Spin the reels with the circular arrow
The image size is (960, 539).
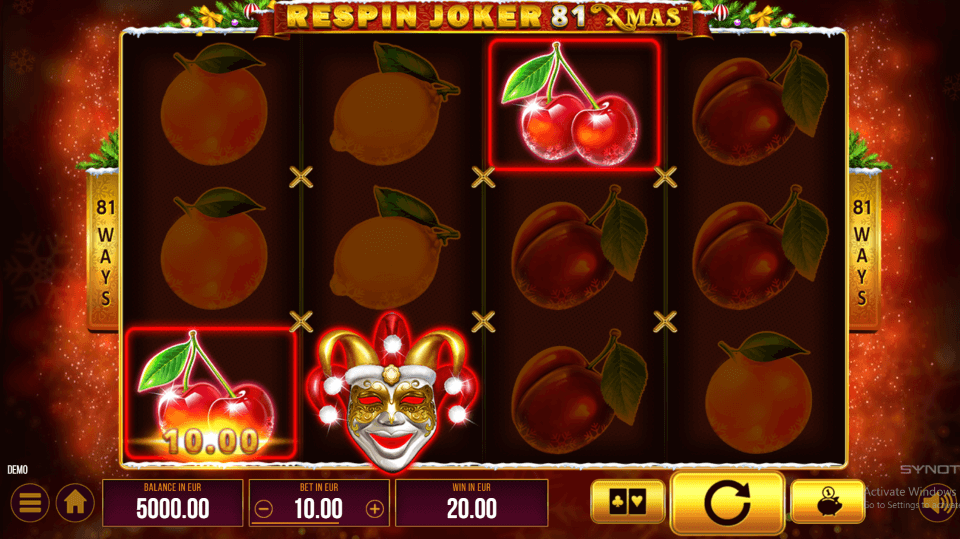[x=727, y=503]
